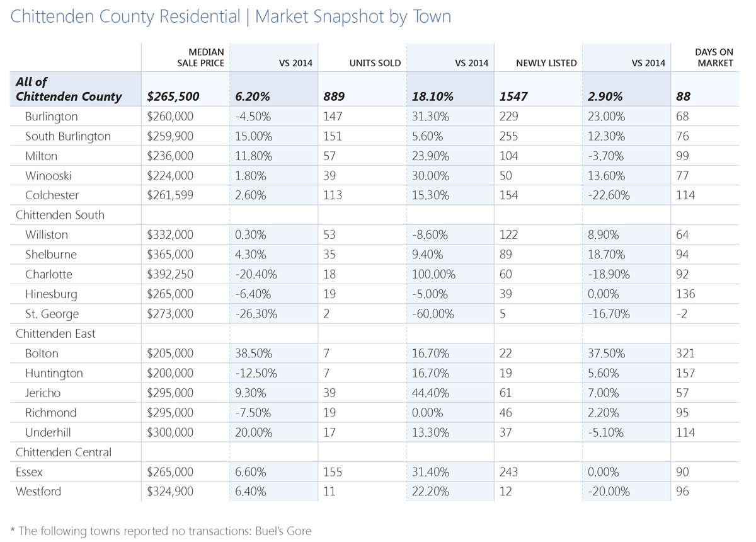Viewport: 756px width, 542px height.
Task: Click the 'UNITS SOLD' column header
Action: [375, 63]
